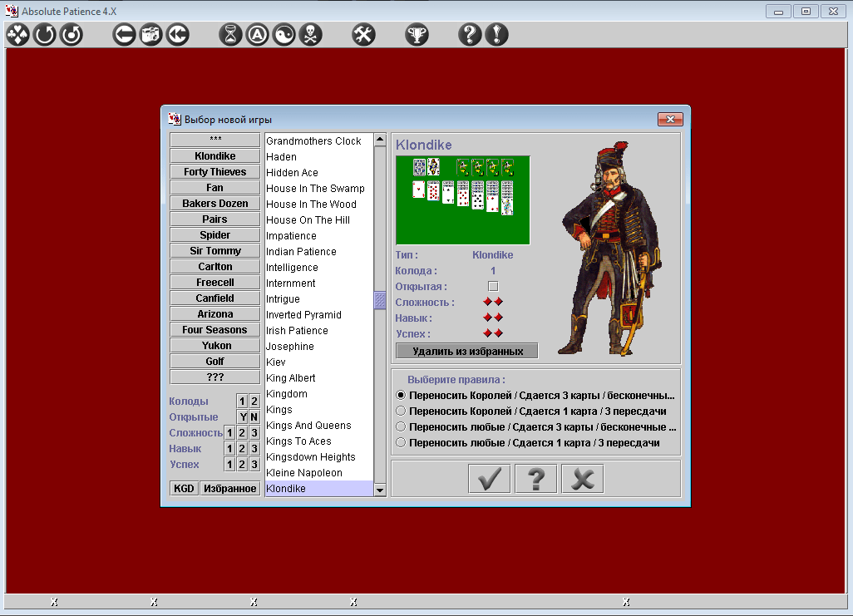Viewport: 853px width, 616px height.
Task: Select Spider game category
Action: [214, 235]
